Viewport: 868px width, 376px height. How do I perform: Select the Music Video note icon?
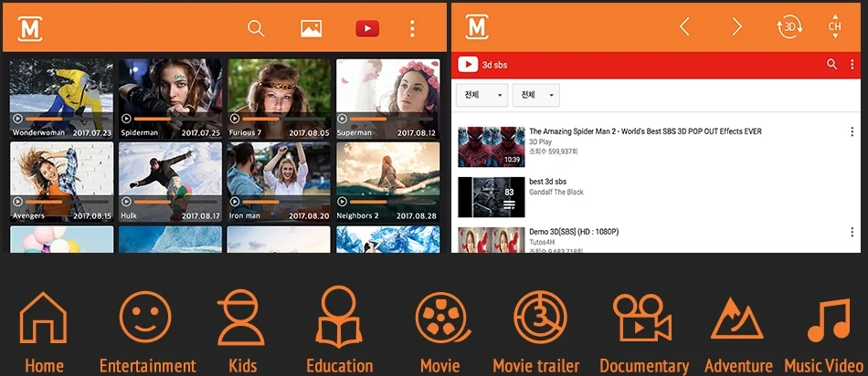pyautogui.click(x=828, y=319)
